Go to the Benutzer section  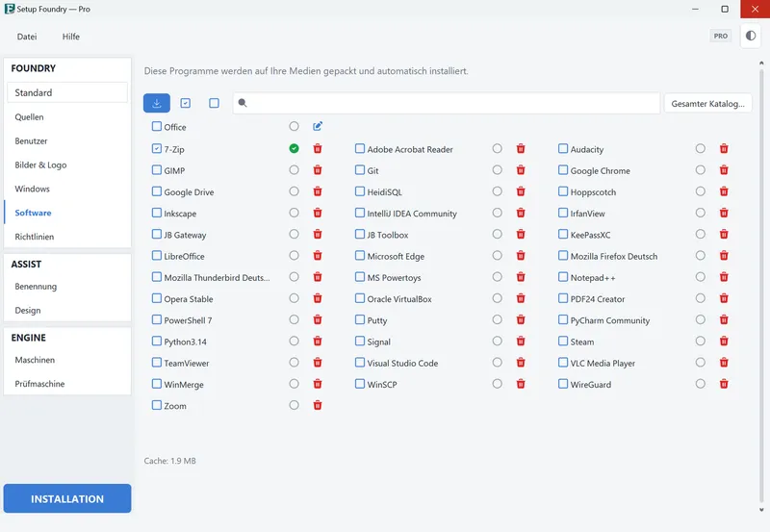(x=67, y=140)
